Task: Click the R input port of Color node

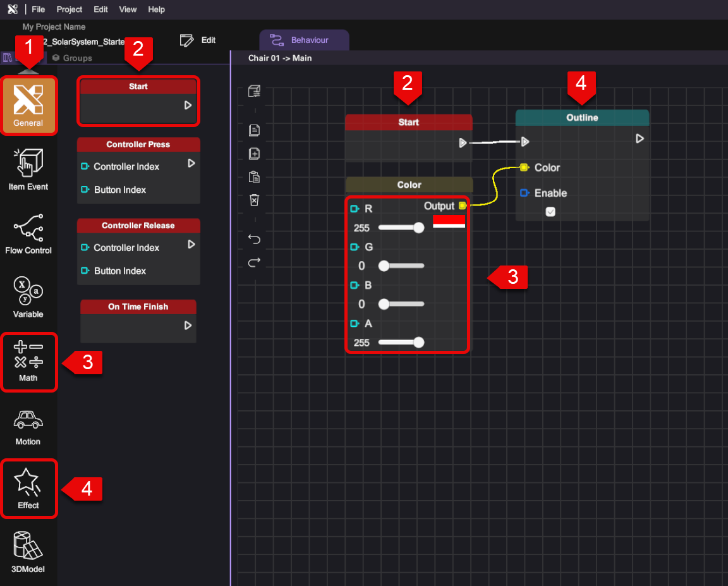Action: click(x=355, y=209)
